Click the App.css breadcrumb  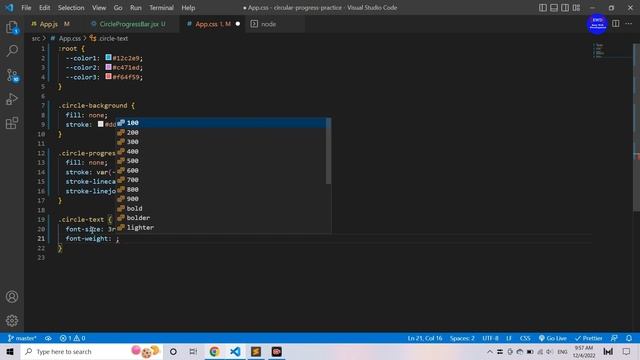pos(70,38)
